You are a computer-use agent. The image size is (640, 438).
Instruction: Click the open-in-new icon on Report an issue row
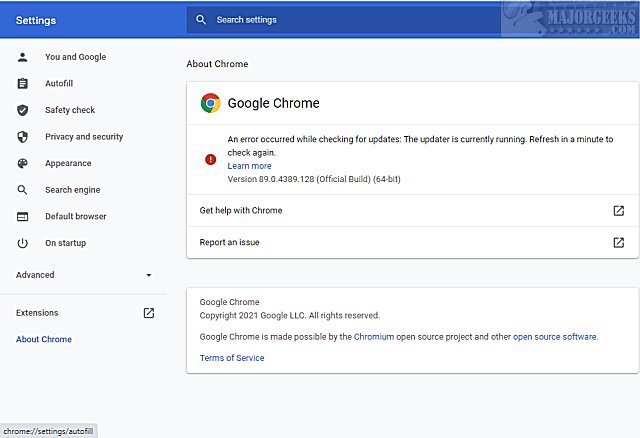click(618, 242)
